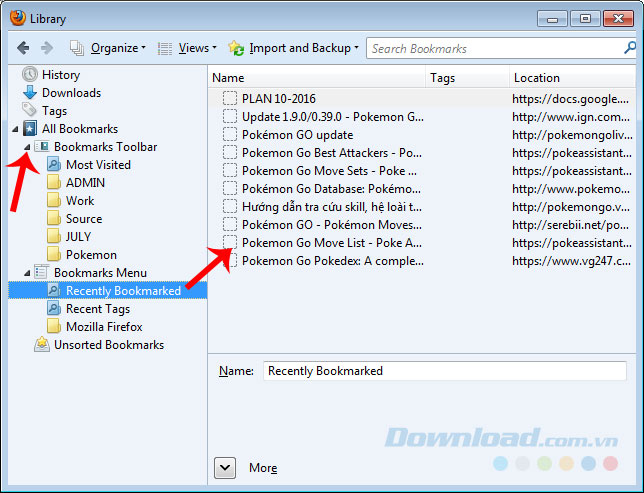Image resolution: width=644 pixels, height=493 pixels.
Task: Click the docs.google location cell
Action: click(x=570, y=99)
